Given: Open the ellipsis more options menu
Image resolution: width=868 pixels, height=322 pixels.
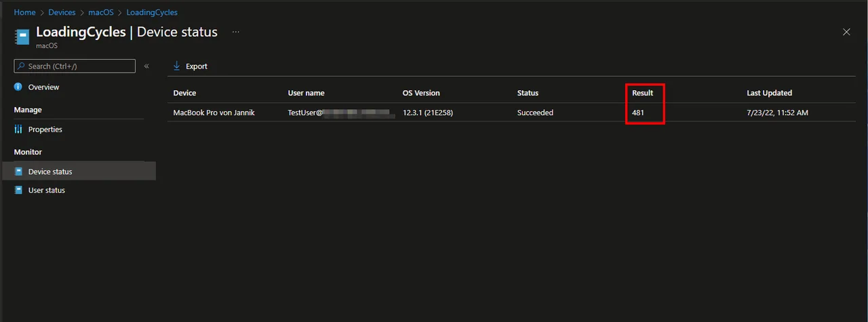Looking at the screenshot, I should coord(236,32).
